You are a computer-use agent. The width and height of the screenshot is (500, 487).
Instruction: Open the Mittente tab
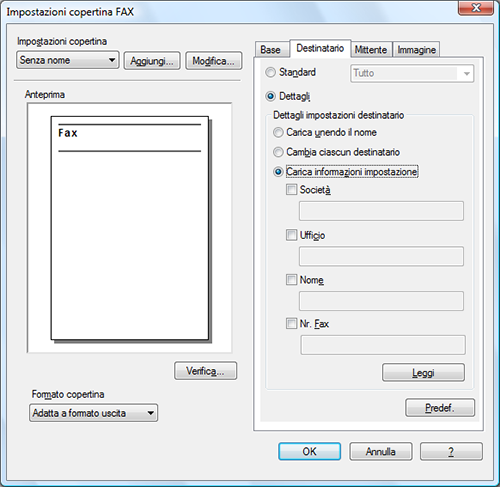(x=371, y=50)
